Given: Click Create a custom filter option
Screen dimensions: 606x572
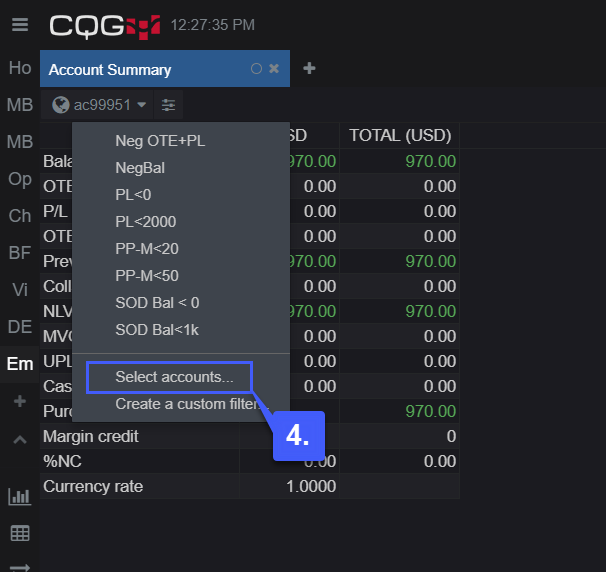Looking at the screenshot, I should pos(187,404).
